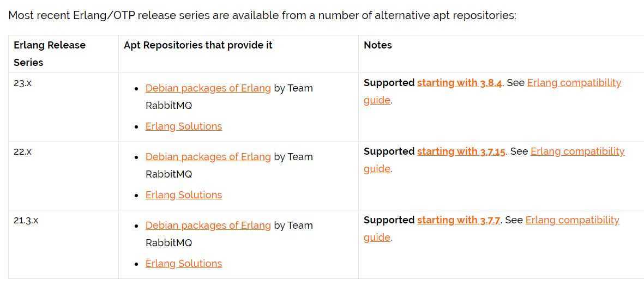Open Debian packages of Erlang link for 21.3.x
Screen dimensions: 644x286
[208, 226]
